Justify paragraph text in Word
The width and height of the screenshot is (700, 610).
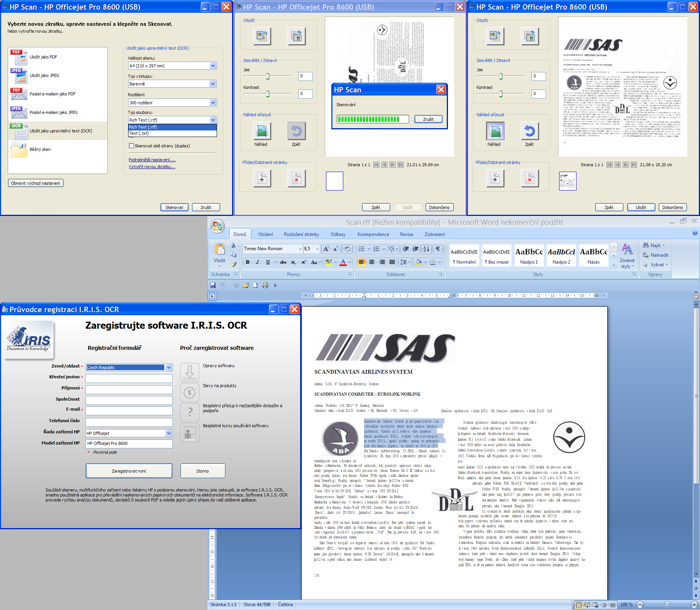(x=392, y=262)
